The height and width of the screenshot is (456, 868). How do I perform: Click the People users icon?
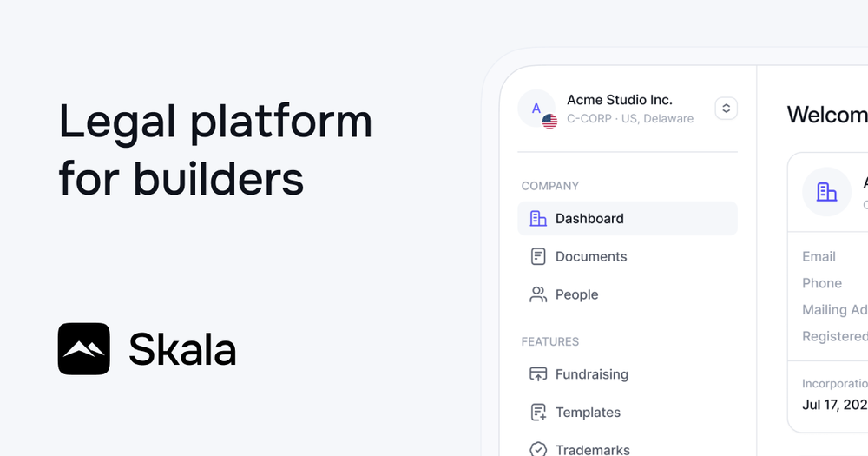538,294
